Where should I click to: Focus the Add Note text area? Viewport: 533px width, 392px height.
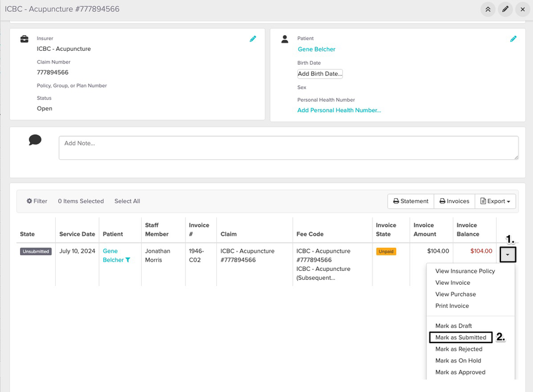pyautogui.click(x=288, y=148)
